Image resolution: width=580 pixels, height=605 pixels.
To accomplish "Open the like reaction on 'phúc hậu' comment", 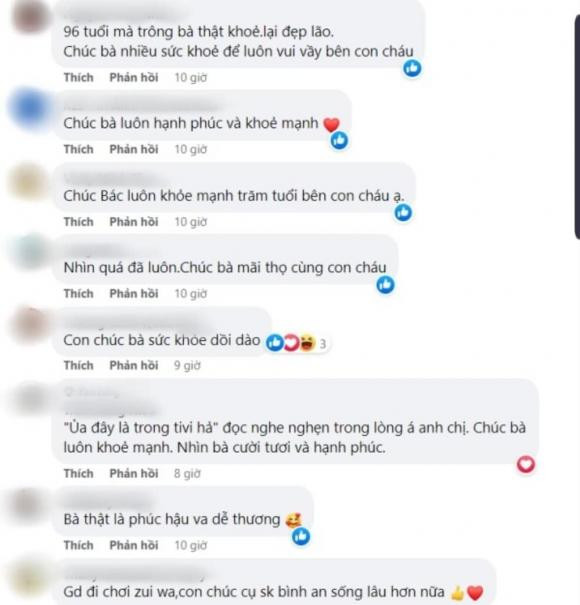I will [301, 536].
